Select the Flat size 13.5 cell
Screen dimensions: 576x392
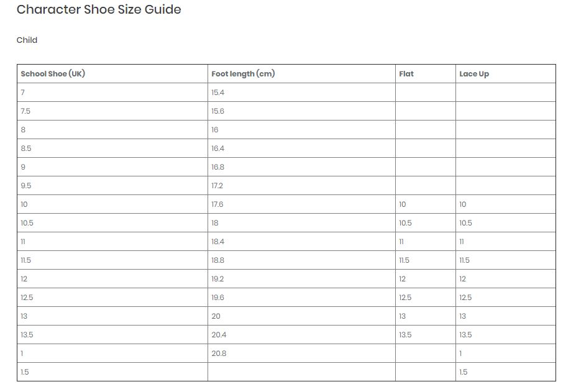pyautogui.click(x=426, y=335)
